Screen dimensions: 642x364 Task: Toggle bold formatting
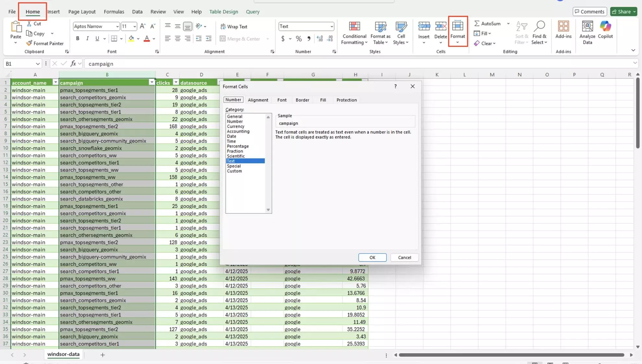pyautogui.click(x=77, y=38)
